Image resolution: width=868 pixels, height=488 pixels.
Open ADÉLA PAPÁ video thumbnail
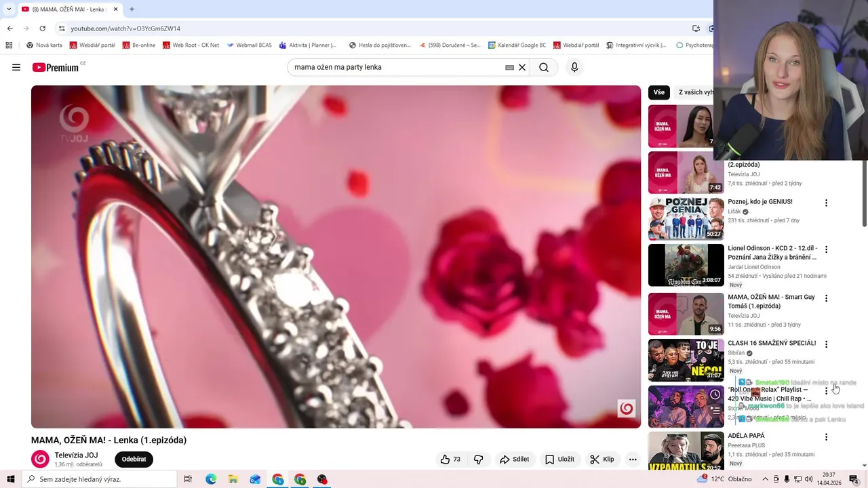[686, 451]
